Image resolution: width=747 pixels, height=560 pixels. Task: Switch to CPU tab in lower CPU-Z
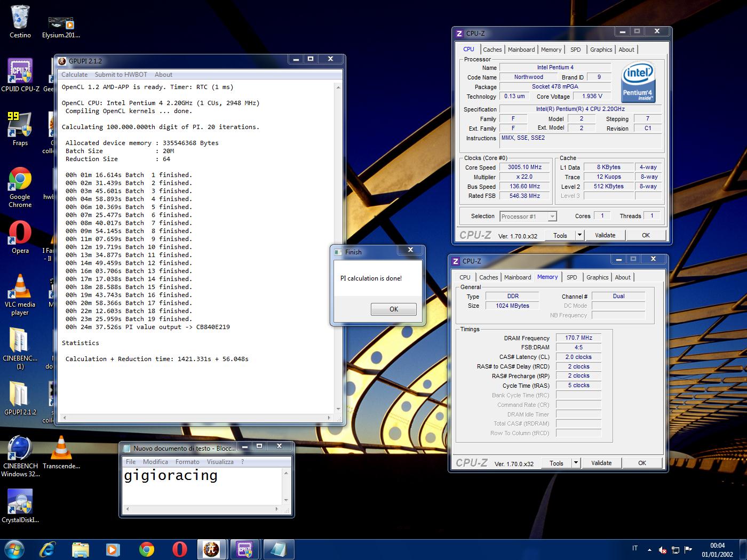(465, 277)
